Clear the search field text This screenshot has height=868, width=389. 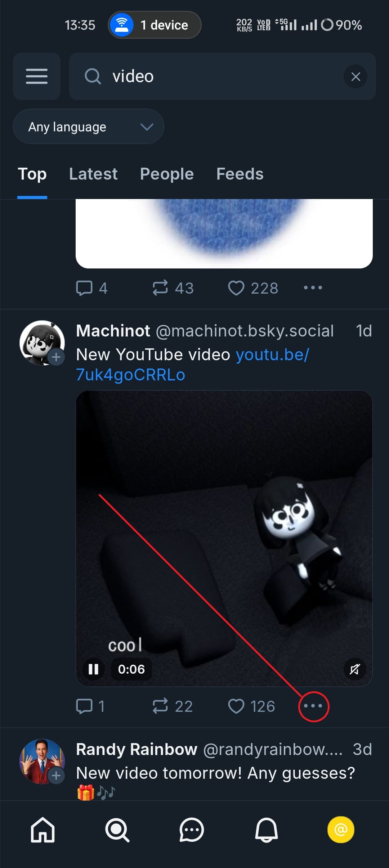tap(356, 76)
